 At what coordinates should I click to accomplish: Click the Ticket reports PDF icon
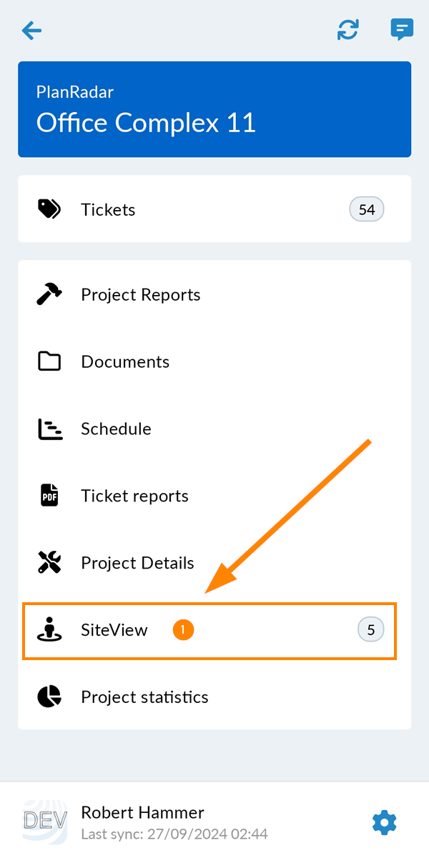click(49, 496)
